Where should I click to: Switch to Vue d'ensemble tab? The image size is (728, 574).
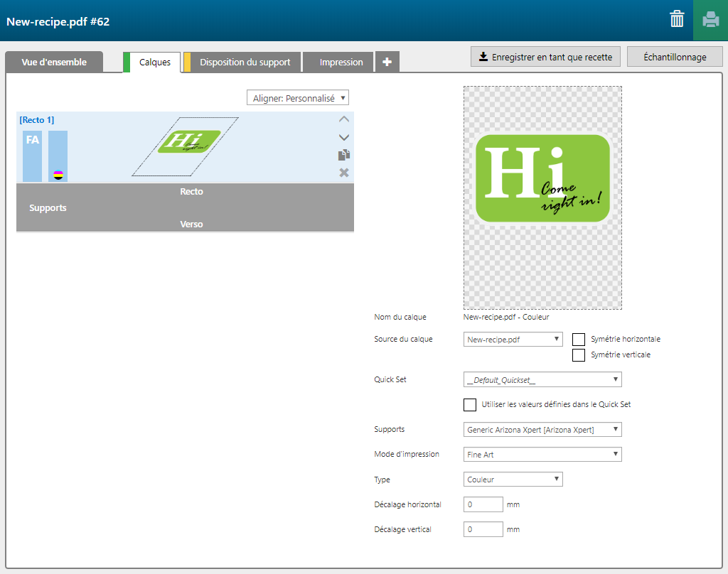(54, 63)
